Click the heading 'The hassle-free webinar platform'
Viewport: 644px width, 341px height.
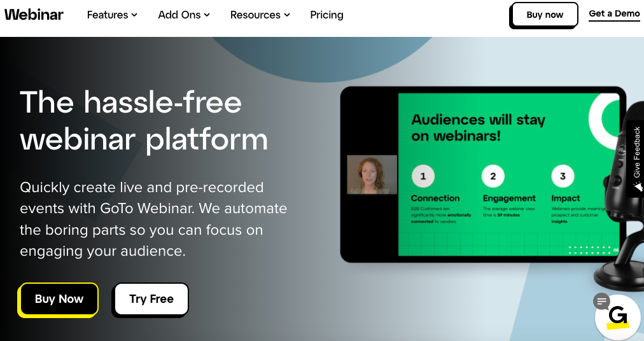click(x=144, y=121)
